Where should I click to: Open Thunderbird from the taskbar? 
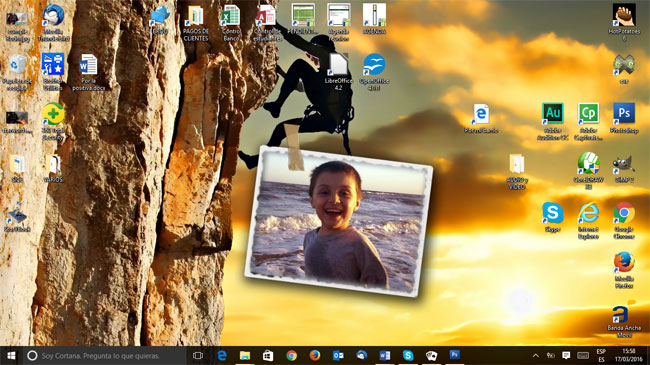coord(361,355)
